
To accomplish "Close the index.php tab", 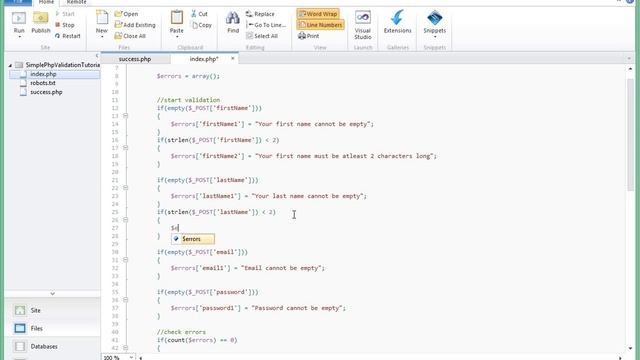I will pyautogui.click(x=233, y=58).
